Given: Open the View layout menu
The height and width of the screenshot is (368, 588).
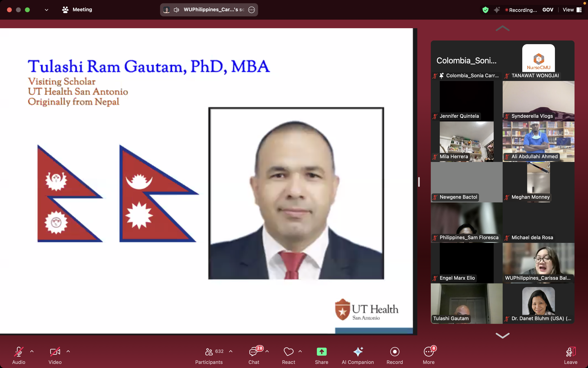Looking at the screenshot, I should [572, 10].
